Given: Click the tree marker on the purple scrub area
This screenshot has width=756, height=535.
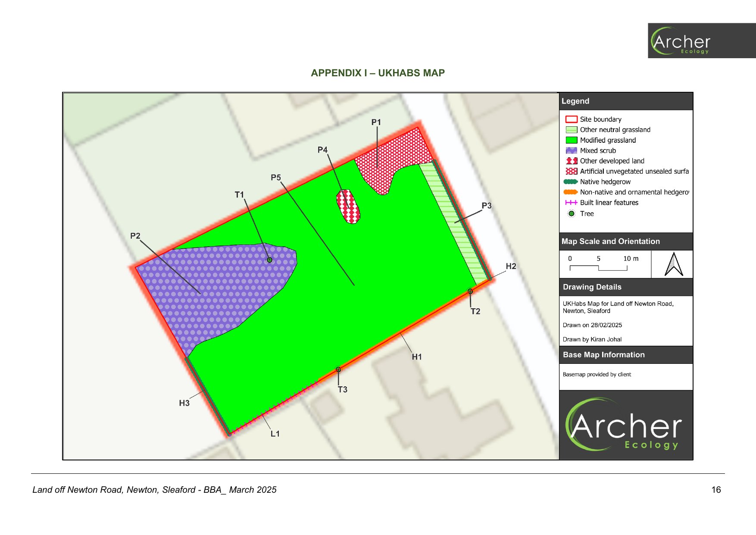Looking at the screenshot, I should click(269, 260).
